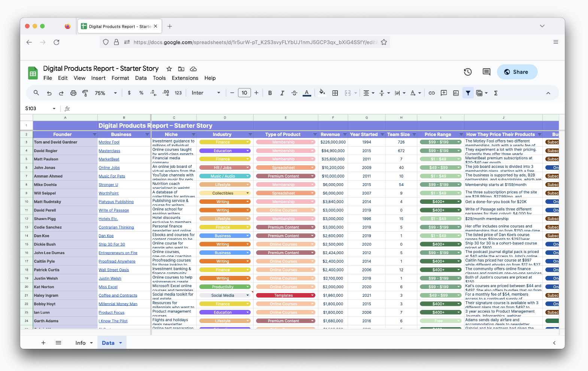Open the fill color picker
588x371 pixels.
tap(322, 93)
